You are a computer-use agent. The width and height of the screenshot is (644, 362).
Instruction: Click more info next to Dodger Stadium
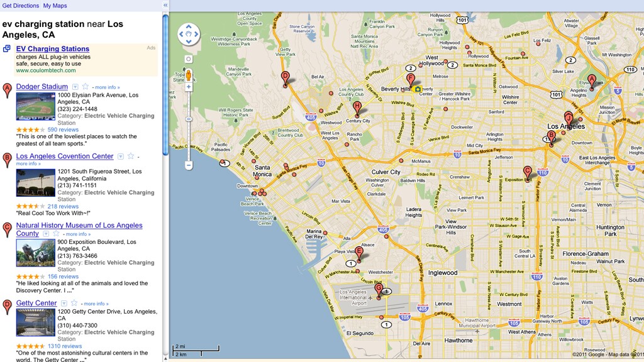click(107, 87)
